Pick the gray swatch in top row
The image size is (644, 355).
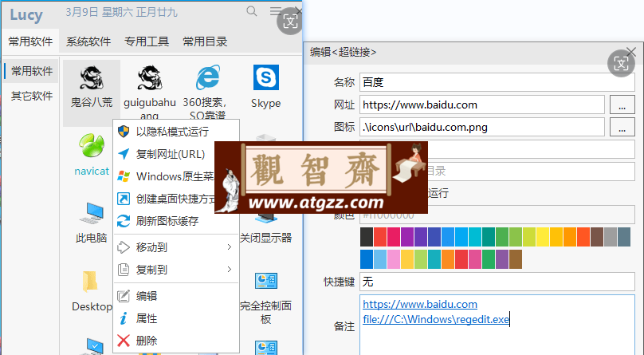tap(611, 237)
